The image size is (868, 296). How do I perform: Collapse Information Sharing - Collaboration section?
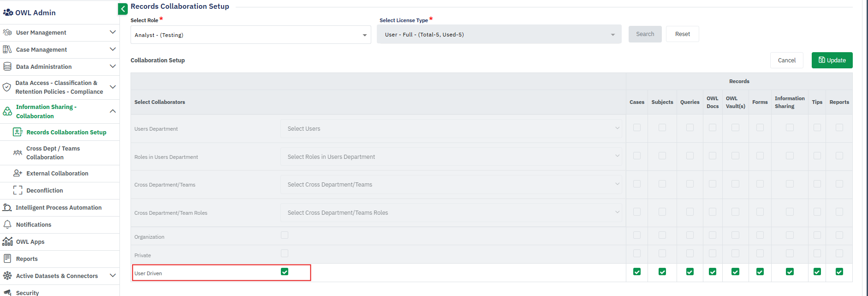tap(113, 111)
